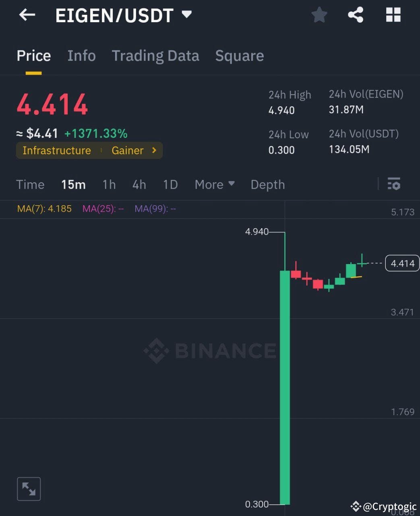Switch to the Info tab
The width and height of the screenshot is (420, 516).
(x=81, y=56)
